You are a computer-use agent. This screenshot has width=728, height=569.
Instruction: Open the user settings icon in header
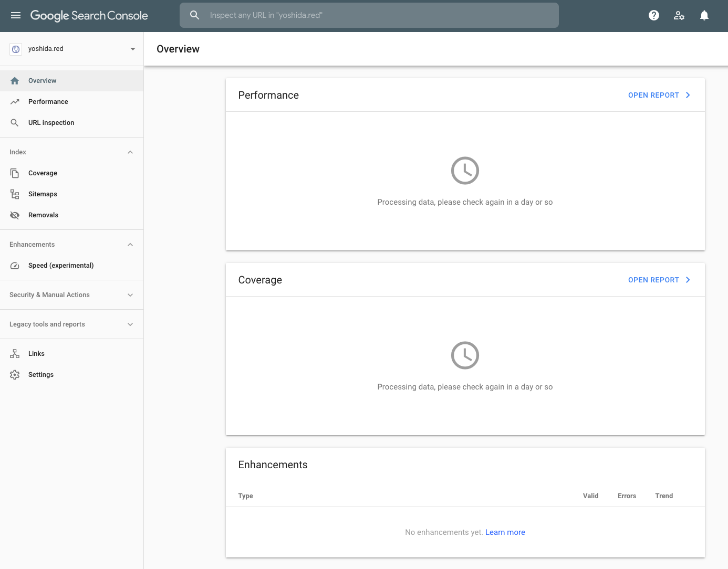tap(679, 15)
